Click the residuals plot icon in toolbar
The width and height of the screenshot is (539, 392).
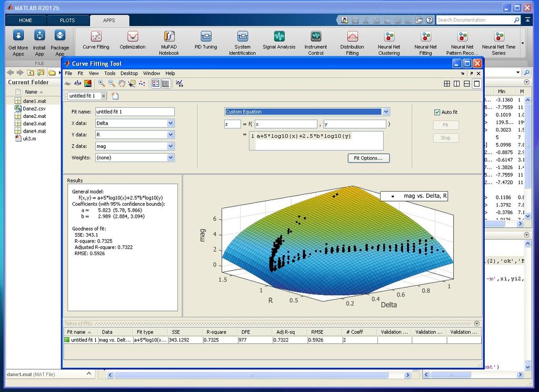point(78,83)
